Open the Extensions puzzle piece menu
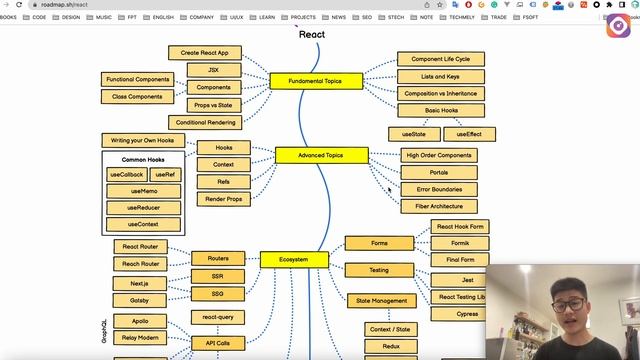The width and height of the screenshot is (640, 360). [609, 5]
